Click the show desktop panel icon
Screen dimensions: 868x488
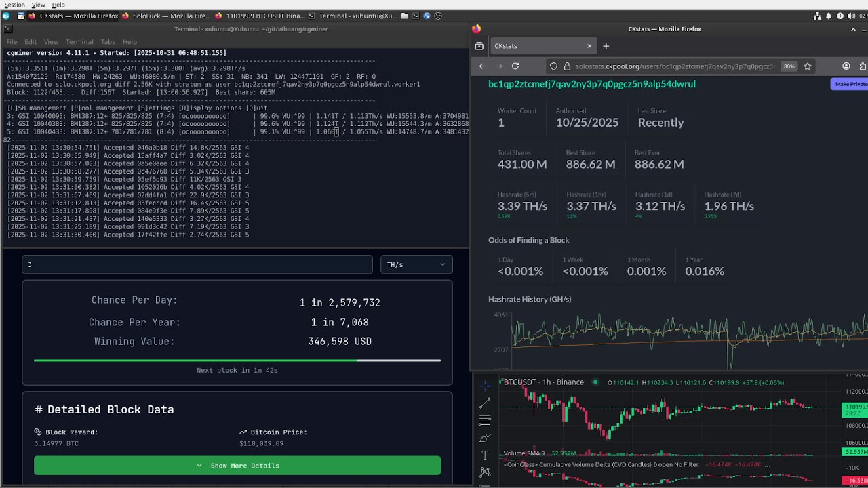tap(21, 16)
